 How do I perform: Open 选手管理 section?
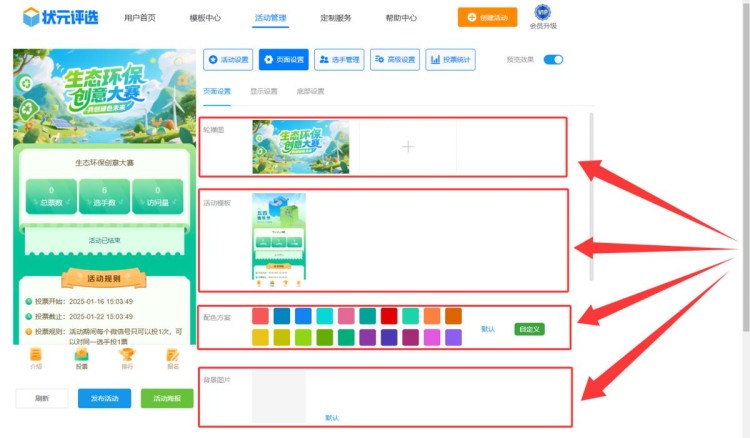tap(339, 60)
